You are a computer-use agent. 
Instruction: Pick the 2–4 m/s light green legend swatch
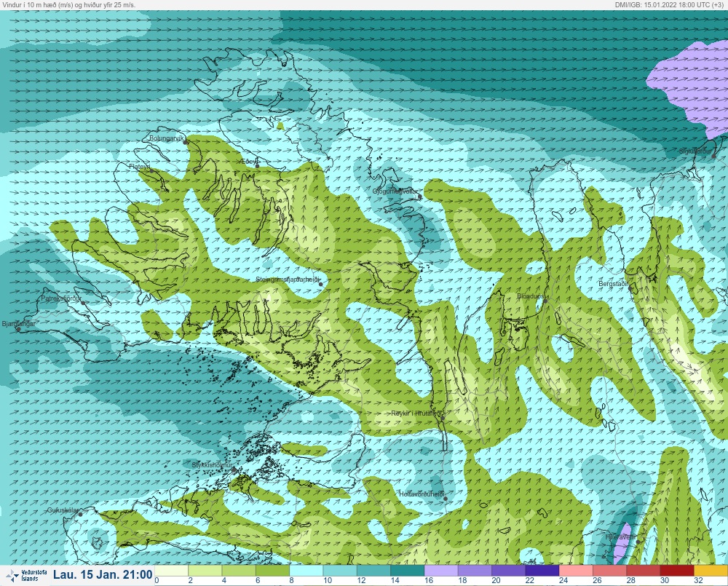click(205, 570)
